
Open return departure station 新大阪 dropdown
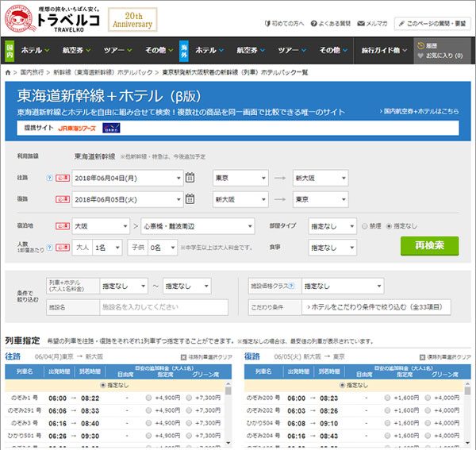point(240,199)
